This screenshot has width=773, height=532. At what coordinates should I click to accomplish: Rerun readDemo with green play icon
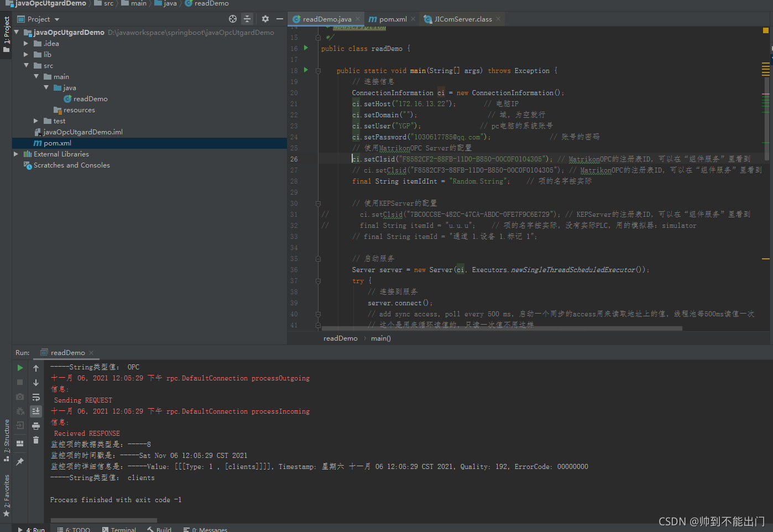(x=20, y=368)
